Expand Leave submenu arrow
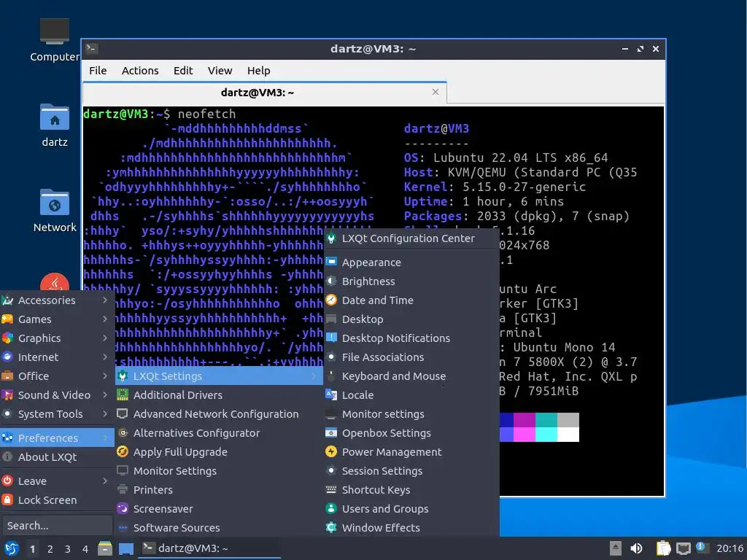This screenshot has height=560, width=747. (105, 481)
